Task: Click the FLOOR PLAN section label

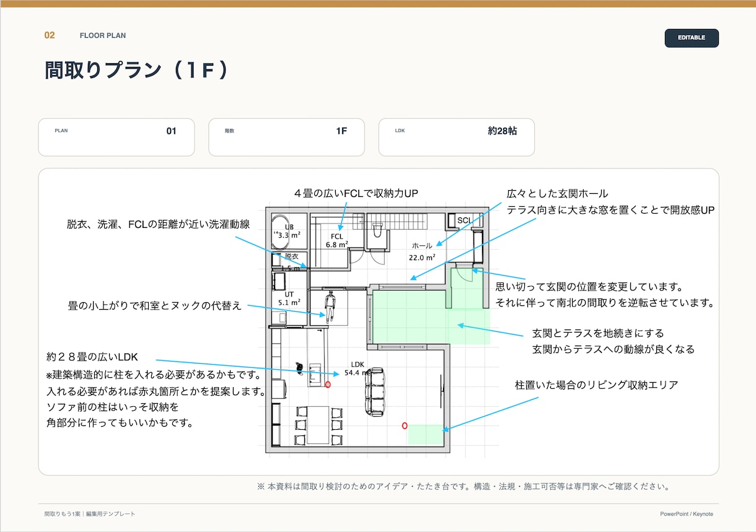Action: [103, 35]
